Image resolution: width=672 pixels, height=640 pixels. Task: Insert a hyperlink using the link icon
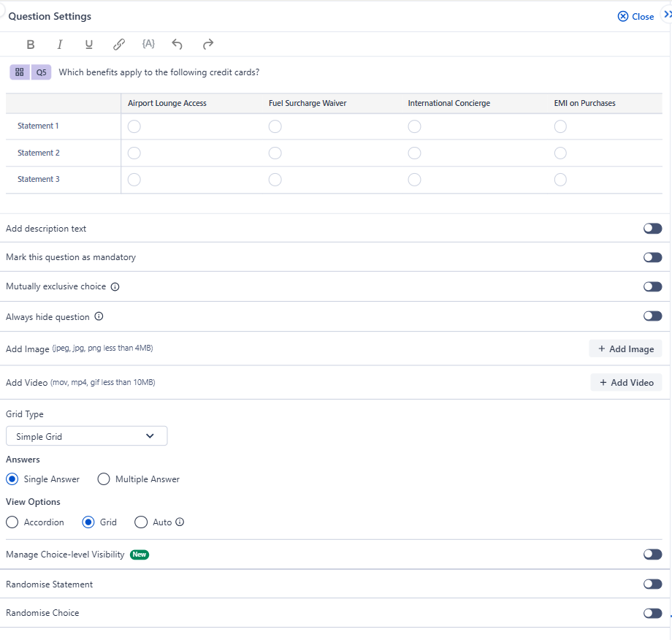tap(119, 45)
